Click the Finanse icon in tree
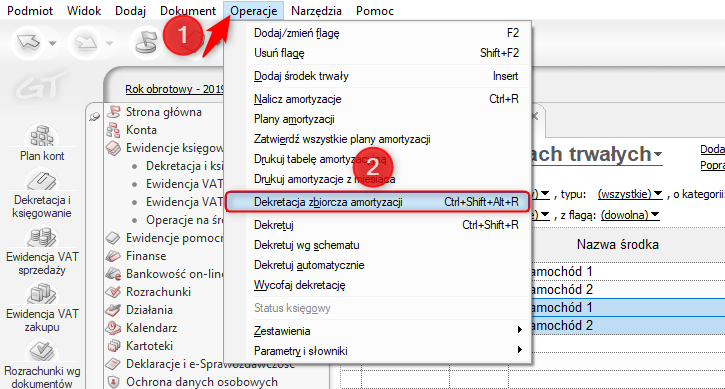Screen dimensions: 725x389 tap(113, 256)
